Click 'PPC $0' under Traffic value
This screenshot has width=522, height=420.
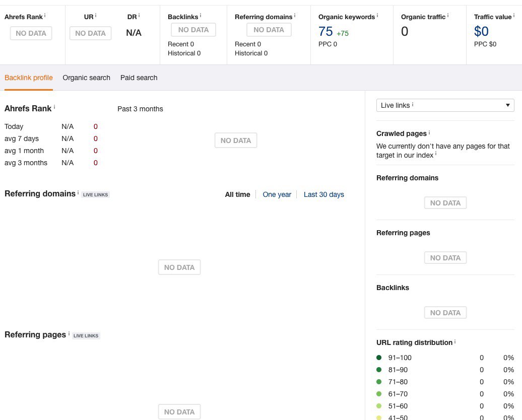pos(485,44)
